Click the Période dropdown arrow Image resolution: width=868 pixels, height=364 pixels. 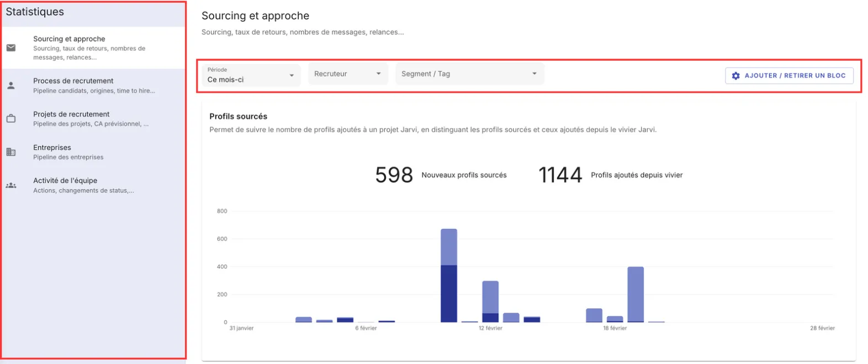tap(292, 76)
